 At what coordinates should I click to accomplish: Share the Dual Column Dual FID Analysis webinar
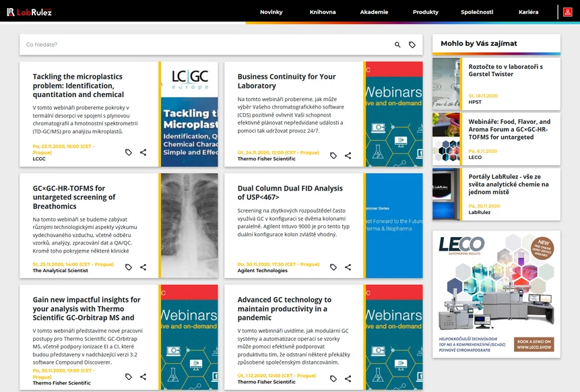click(x=348, y=267)
